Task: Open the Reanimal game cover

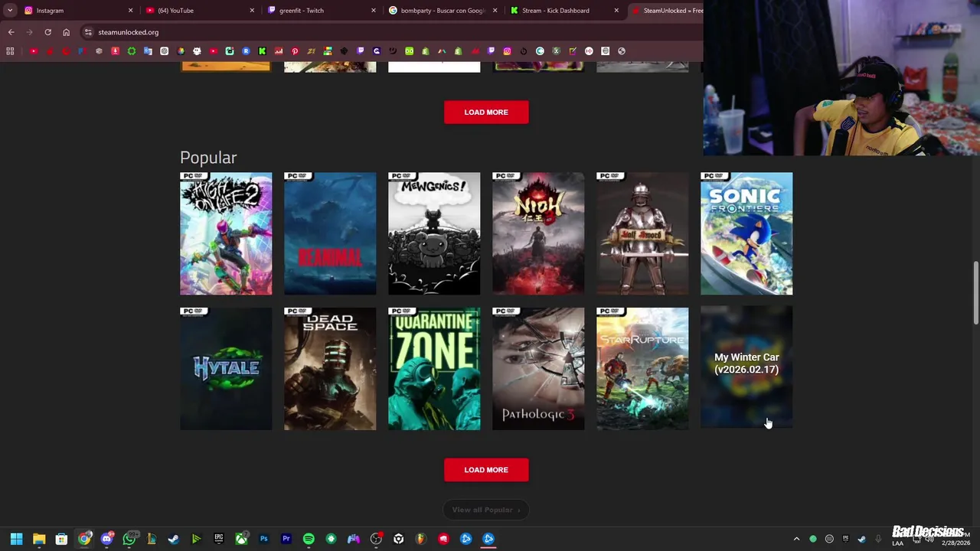Action: pyautogui.click(x=330, y=233)
